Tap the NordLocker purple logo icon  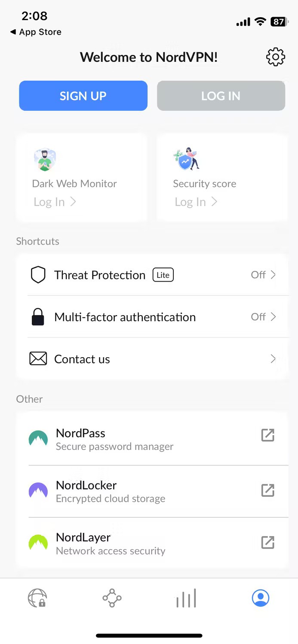point(38,491)
